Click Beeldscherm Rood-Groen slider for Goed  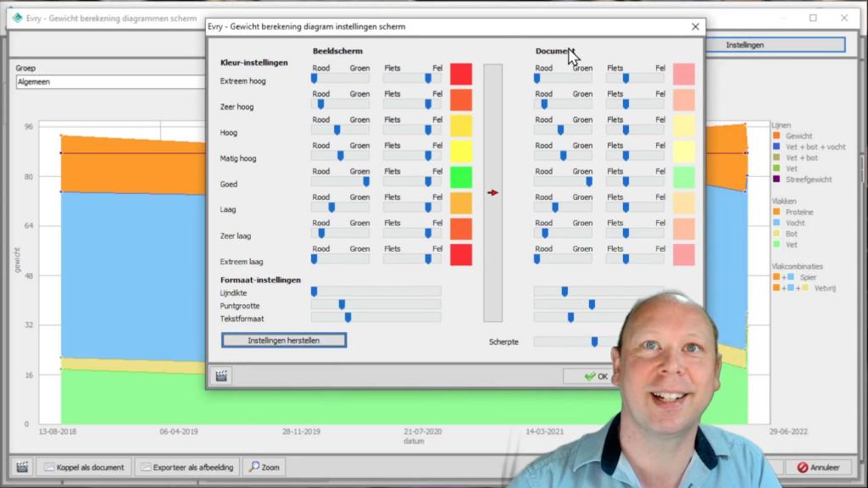(x=340, y=181)
